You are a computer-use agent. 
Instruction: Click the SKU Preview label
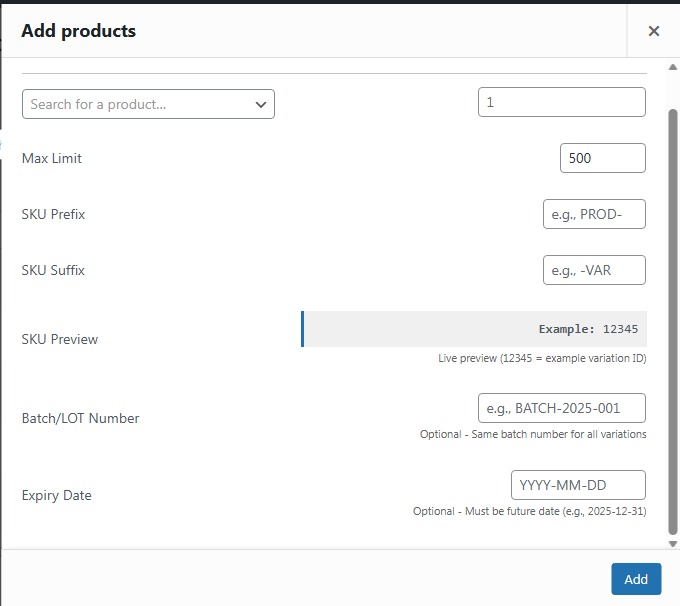60,339
